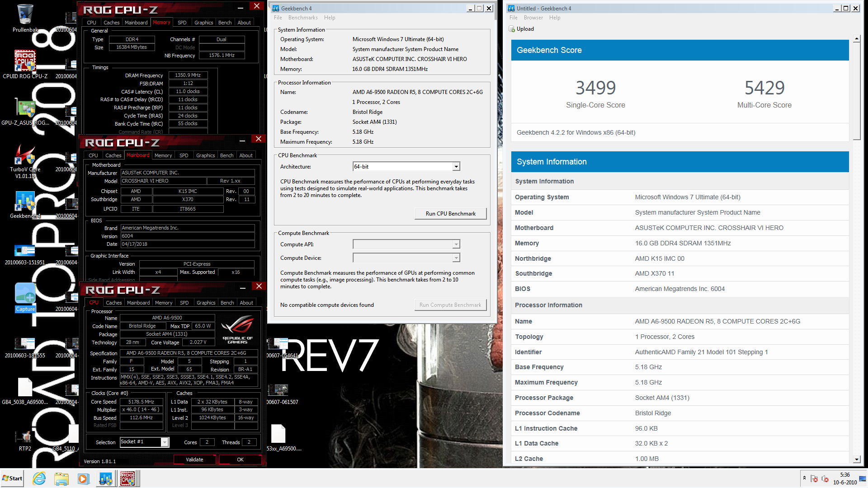Open the Prullenbak recycle bin icon
This screenshot has height=488, width=868.
[25, 18]
